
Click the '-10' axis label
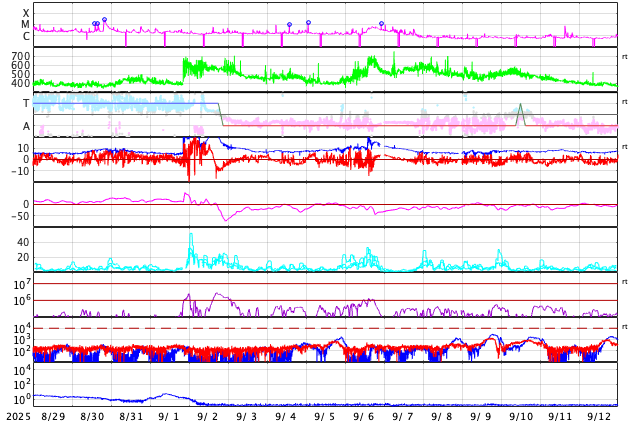[20, 171]
